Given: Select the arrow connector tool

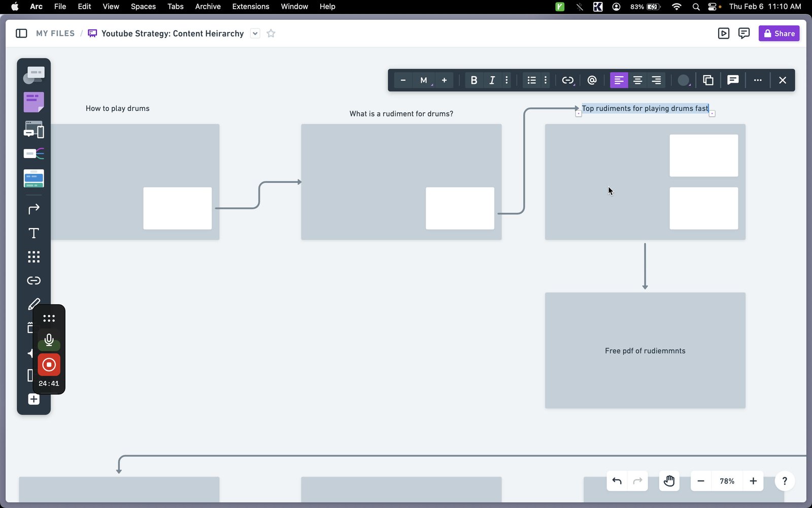Looking at the screenshot, I should 33,209.
